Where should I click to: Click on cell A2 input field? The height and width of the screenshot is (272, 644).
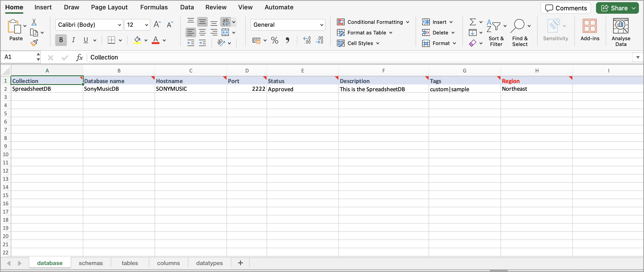(47, 89)
